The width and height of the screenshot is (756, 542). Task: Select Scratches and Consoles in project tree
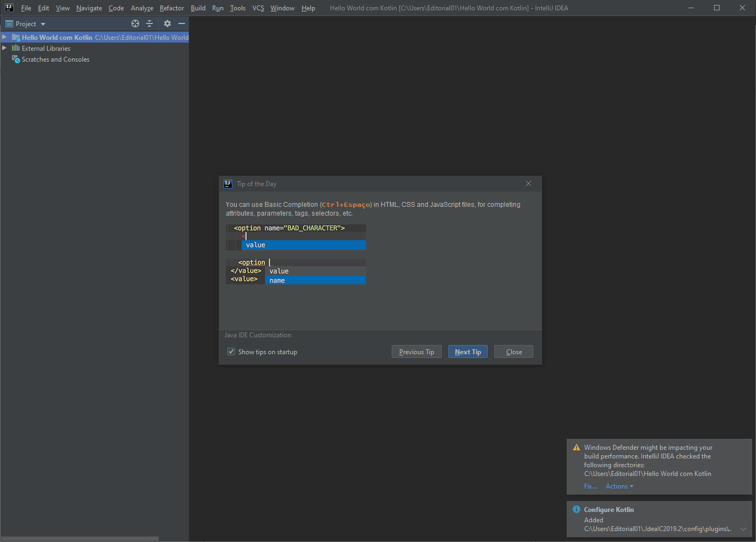(x=55, y=59)
